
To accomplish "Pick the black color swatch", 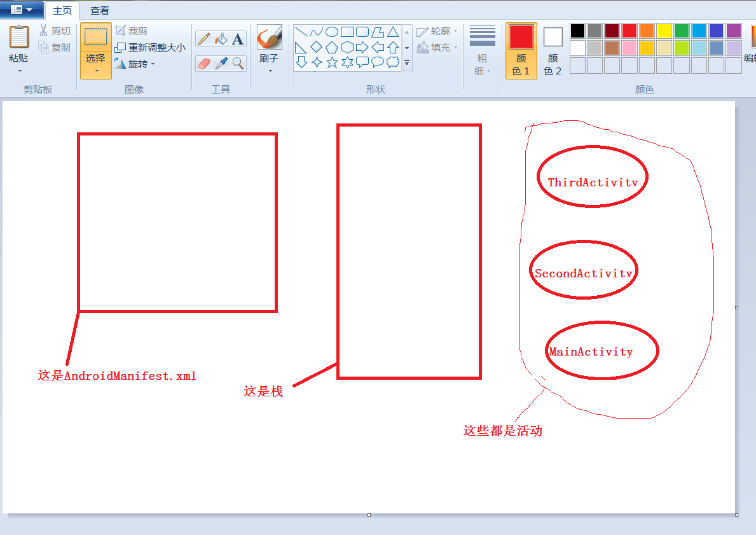I will 577,31.
